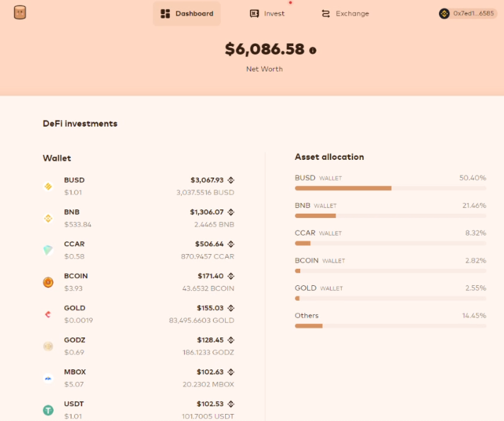Click chain icon next to $3,067.93
The width and height of the screenshot is (504, 421).
coord(231,180)
